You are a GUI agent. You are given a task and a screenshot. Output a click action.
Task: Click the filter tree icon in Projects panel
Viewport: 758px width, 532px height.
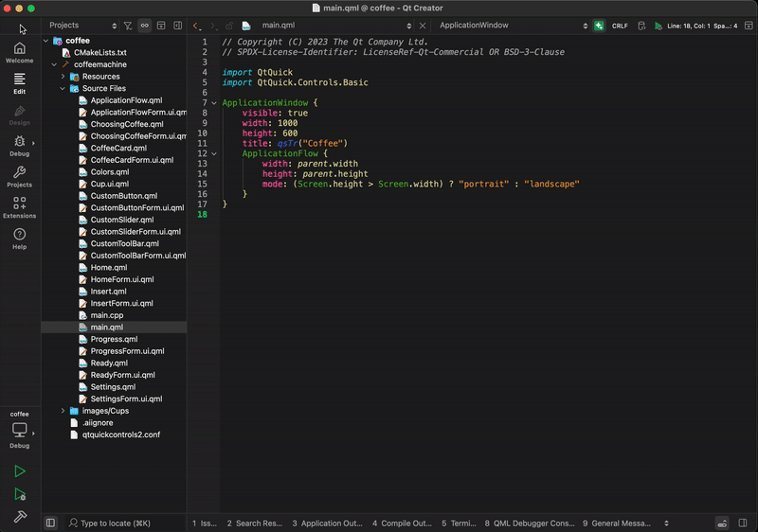pyautogui.click(x=128, y=26)
